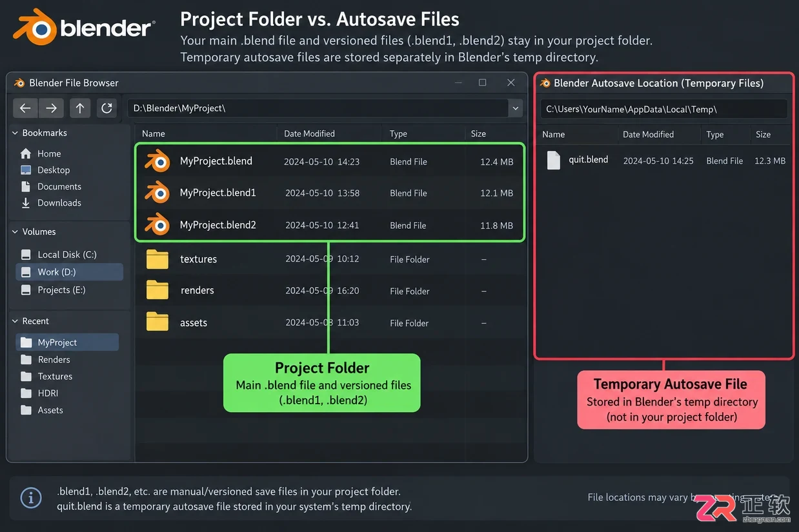The width and height of the screenshot is (799, 532).
Task: Collapse the Volumes section
Action: 15,232
